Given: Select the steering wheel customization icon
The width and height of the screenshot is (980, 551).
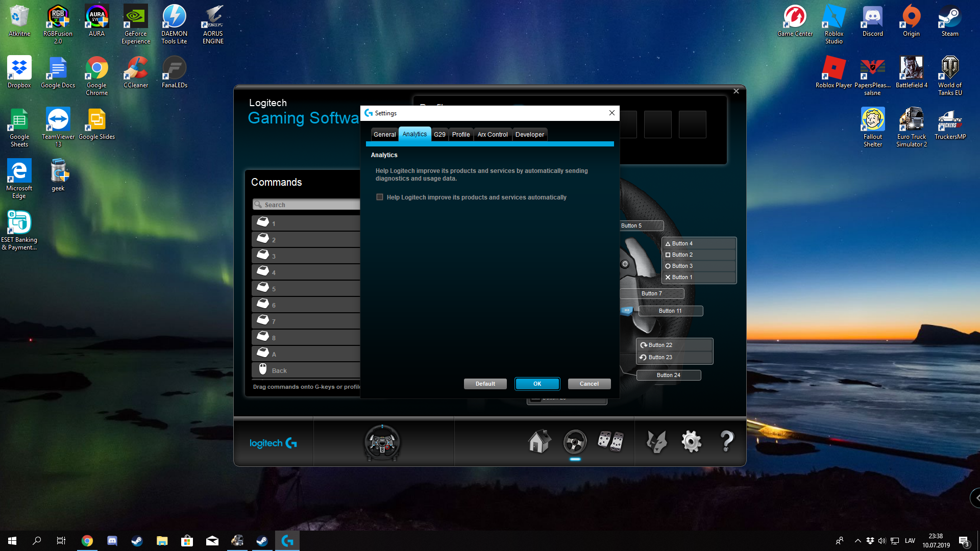Looking at the screenshot, I should 575,442.
